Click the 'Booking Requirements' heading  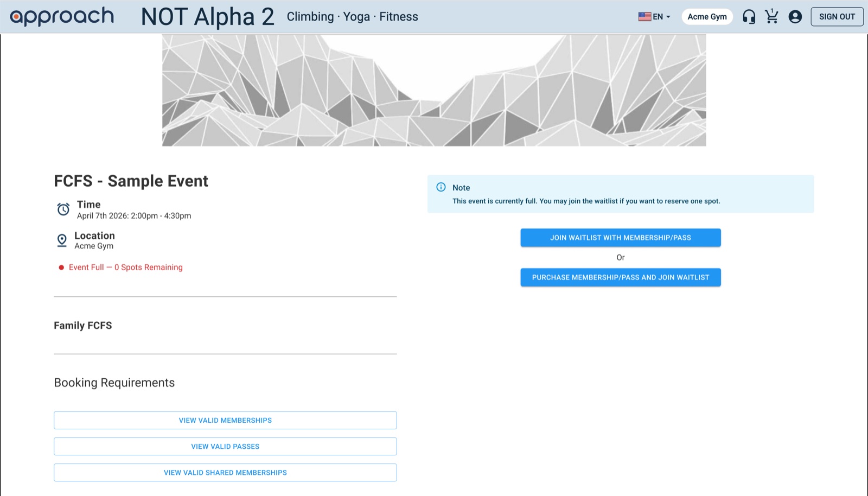114,383
